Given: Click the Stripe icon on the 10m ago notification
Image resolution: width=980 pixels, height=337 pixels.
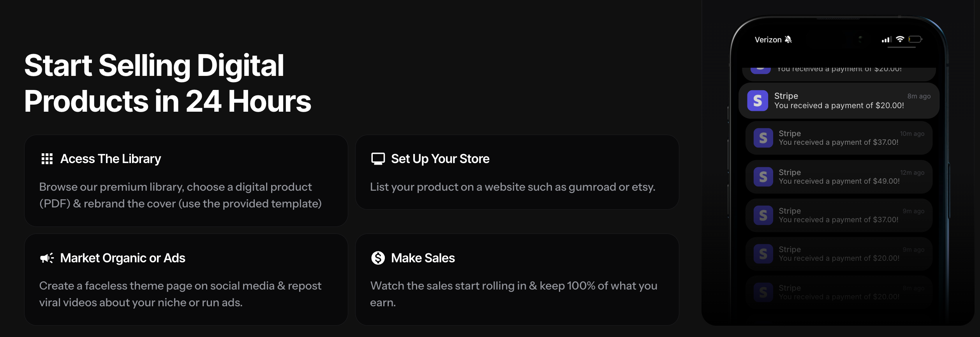Looking at the screenshot, I should 763,138.
